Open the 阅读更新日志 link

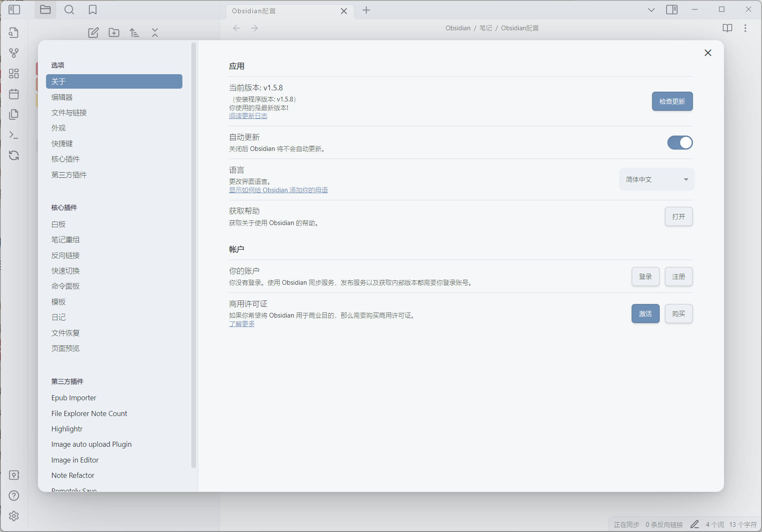pyautogui.click(x=248, y=116)
